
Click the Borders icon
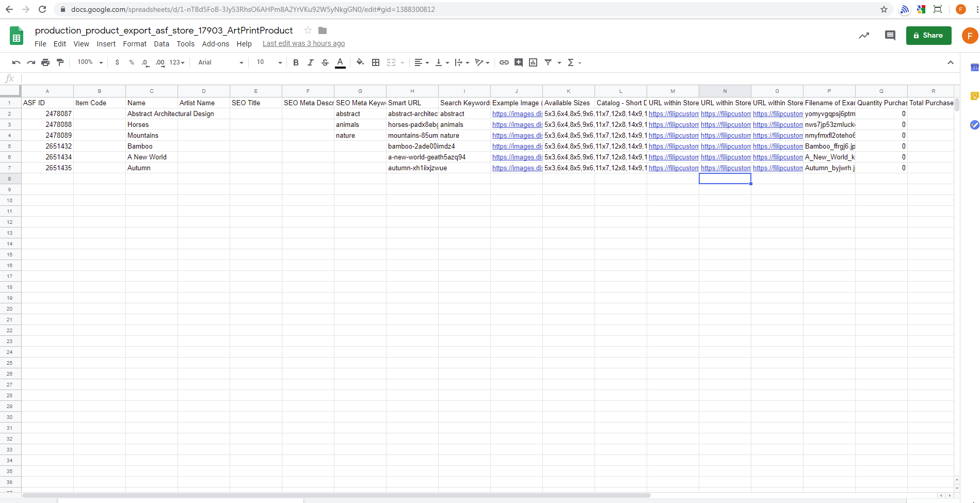point(376,62)
